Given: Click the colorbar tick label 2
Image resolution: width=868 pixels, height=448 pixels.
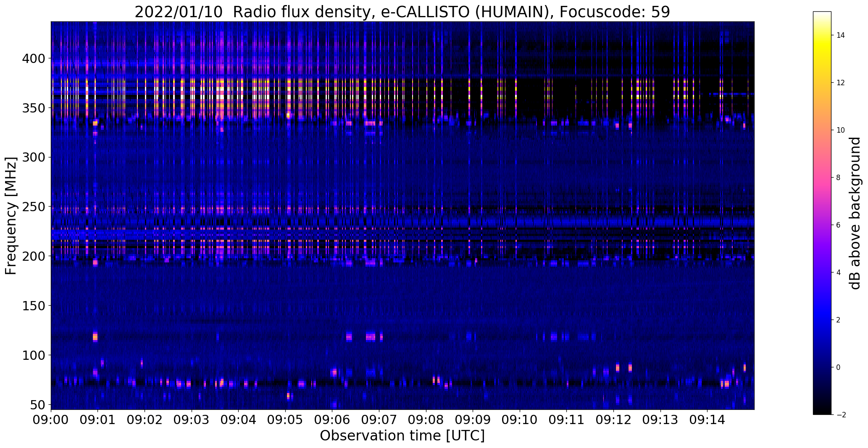Looking at the screenshot, I should click(x=838, y=320).
